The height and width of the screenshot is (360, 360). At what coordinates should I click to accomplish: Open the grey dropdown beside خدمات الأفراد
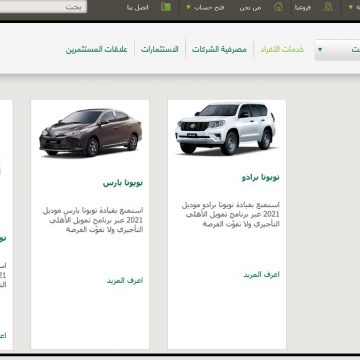[x=337, y=50]
